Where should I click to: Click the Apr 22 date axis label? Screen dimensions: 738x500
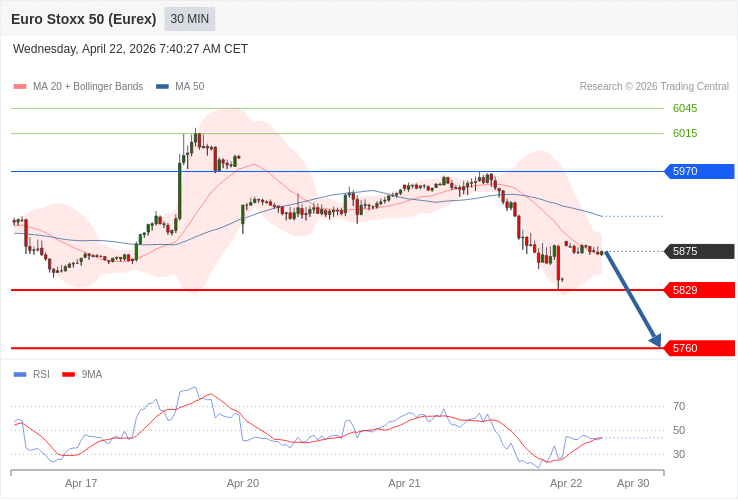[566, 483]
